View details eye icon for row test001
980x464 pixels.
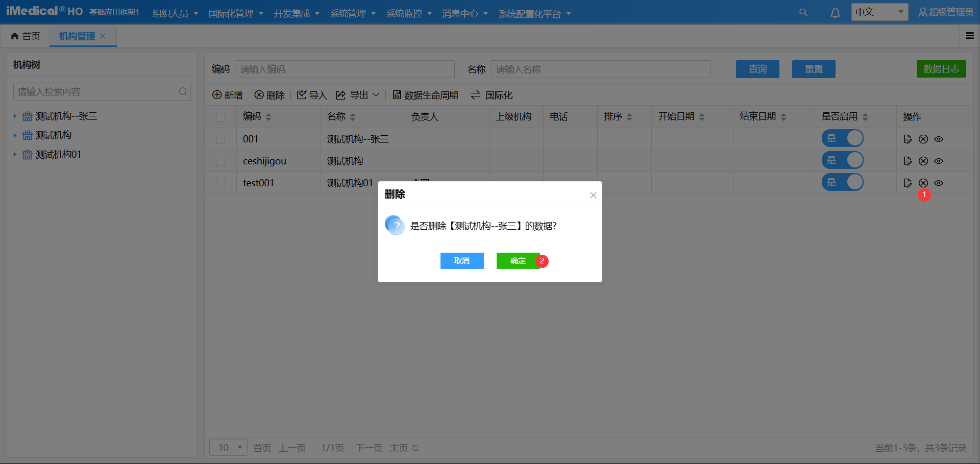(939, 183)
